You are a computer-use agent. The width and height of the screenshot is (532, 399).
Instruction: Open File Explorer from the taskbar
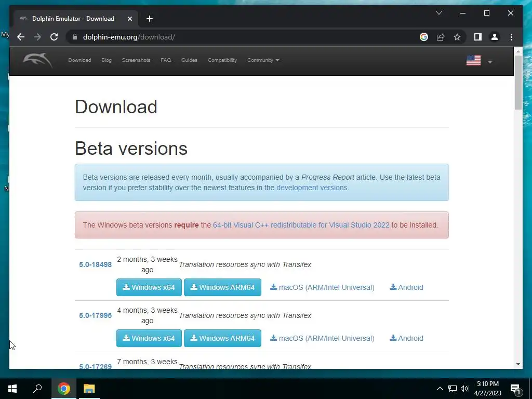point(89,389)
